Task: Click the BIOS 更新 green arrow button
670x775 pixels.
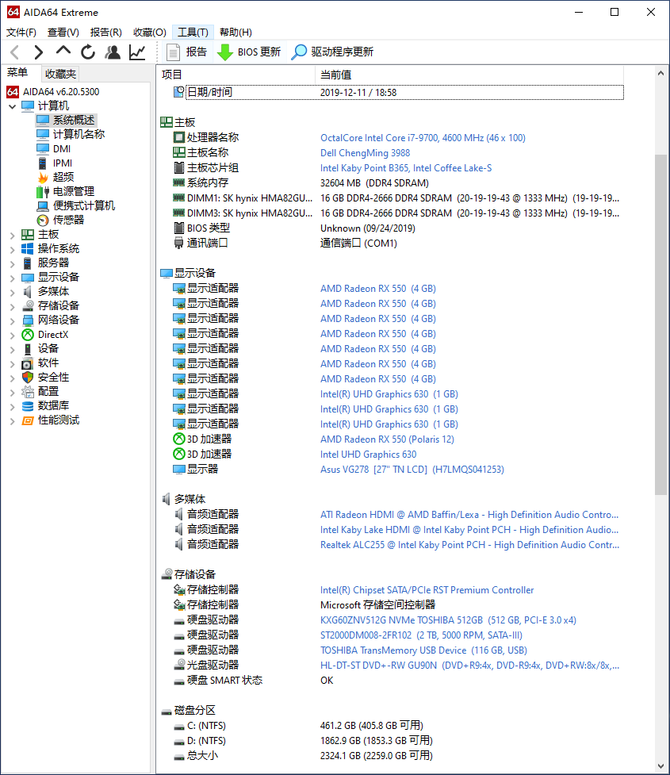Action: coord(249,52)
